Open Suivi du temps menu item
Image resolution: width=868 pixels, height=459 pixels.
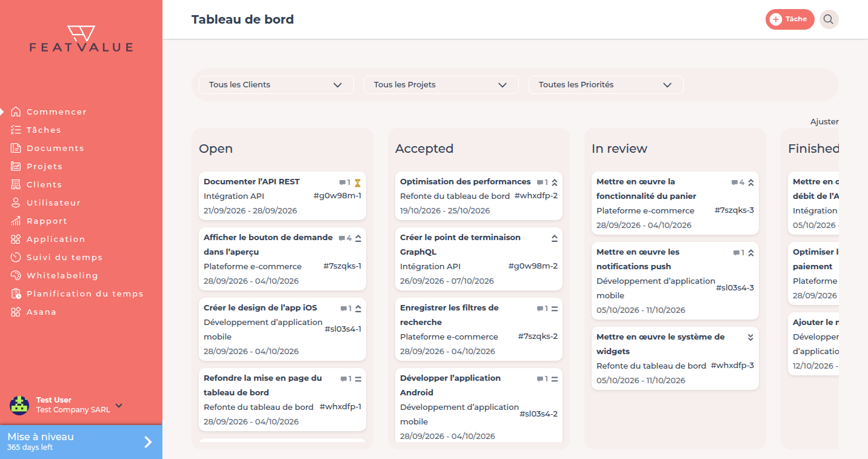(64, 257)
